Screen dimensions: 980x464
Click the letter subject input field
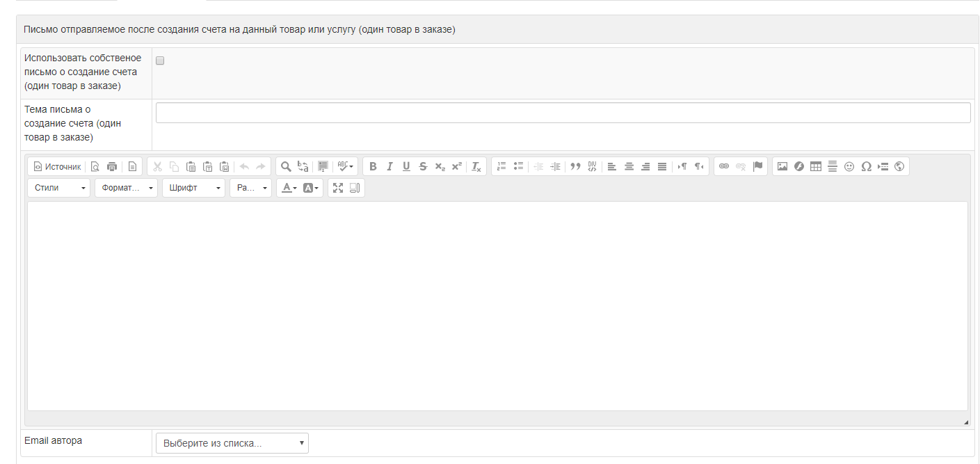563,113
